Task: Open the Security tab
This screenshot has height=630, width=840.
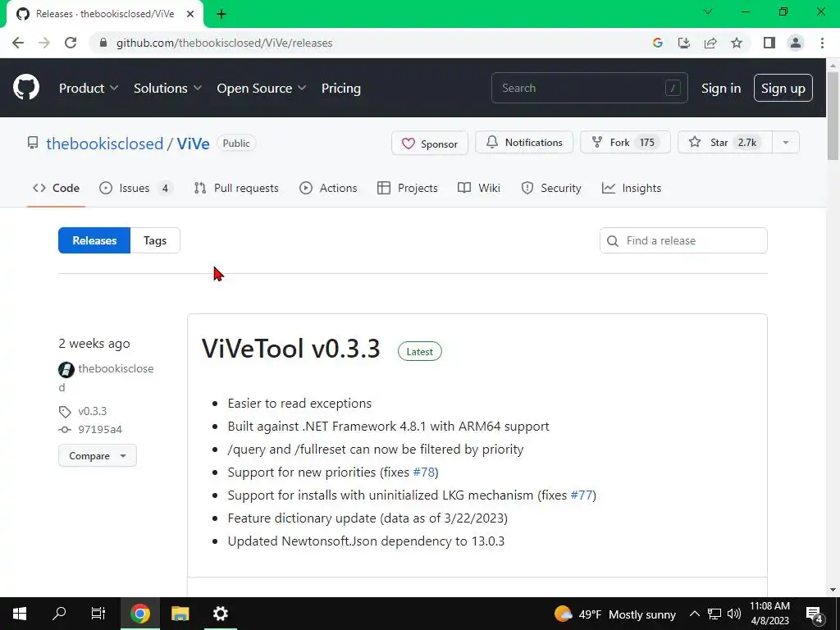Action: pos(551,188)
